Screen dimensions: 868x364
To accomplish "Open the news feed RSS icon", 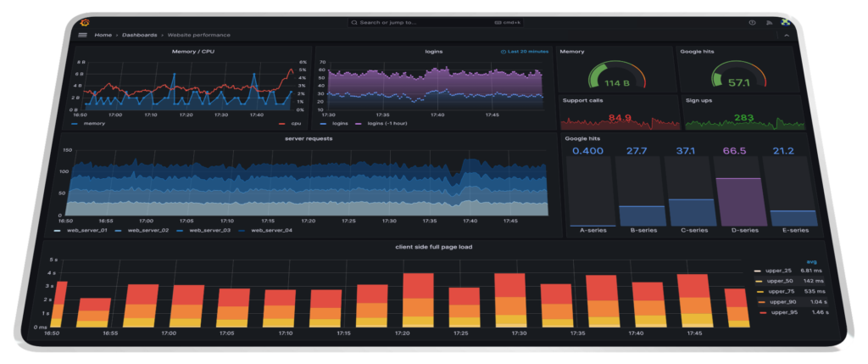I will pyautogui.click(x=769, y=23).
